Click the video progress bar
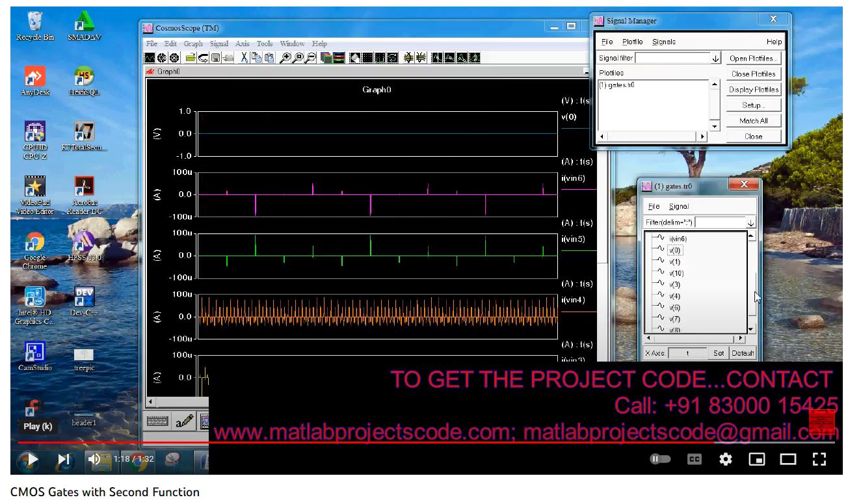The width and height of the screenshot is (848, 504). 390,443
